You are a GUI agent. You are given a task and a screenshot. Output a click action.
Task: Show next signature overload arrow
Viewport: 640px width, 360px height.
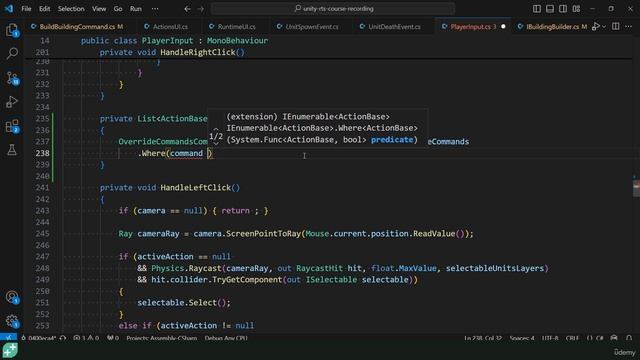click(x=216, y=144)
